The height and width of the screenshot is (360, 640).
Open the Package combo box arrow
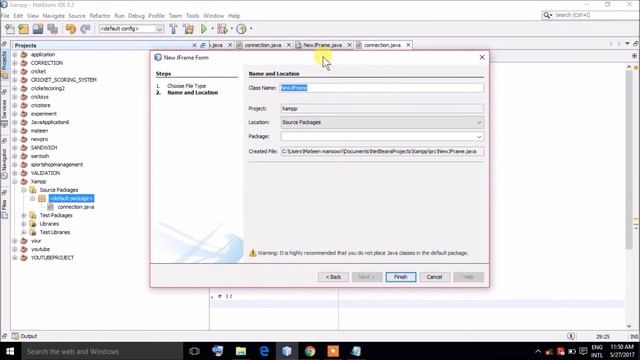click(479, 137)
